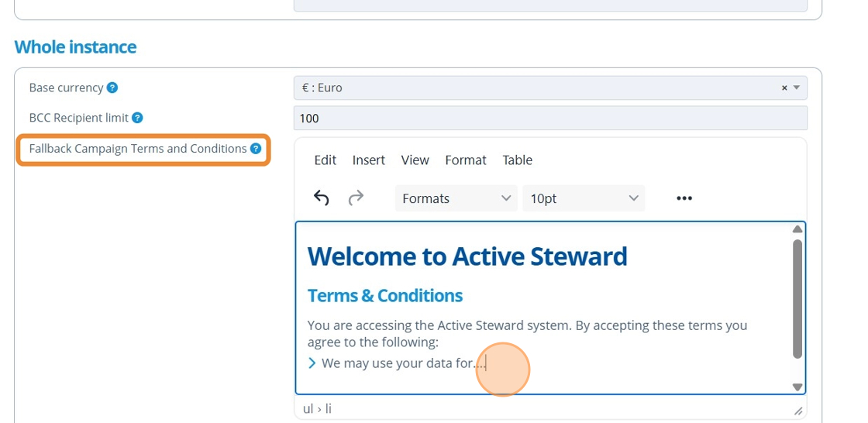Open the more toolbar options ellipsis
Image resolution: width=868 pixels, height=423 pixels.
pos(684,198)
